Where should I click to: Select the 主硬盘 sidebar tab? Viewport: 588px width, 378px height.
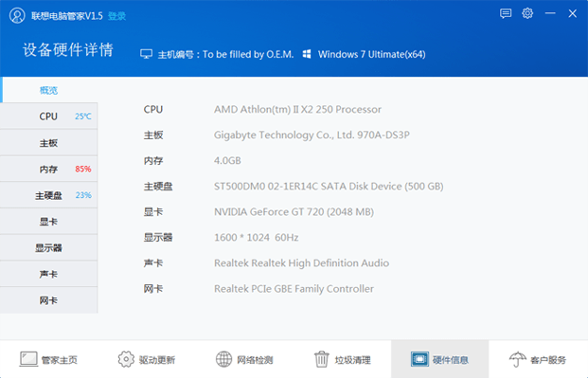point(48,195)
